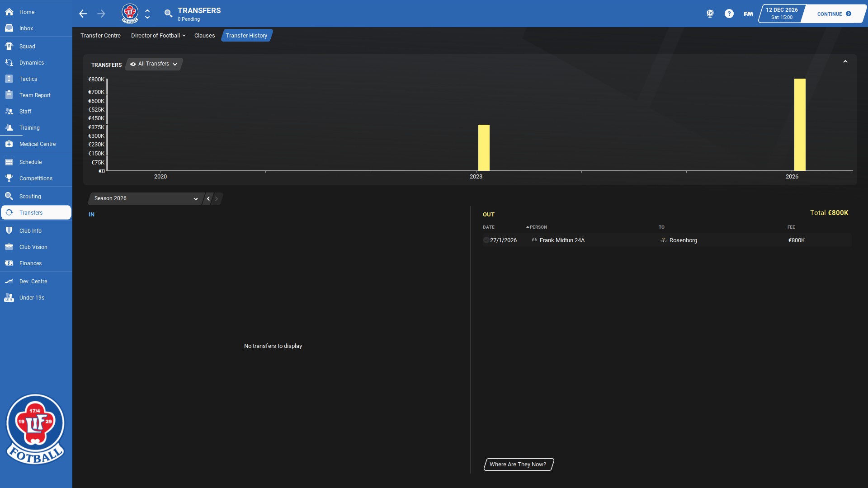The image size is (868, 488).
Task: Select the Frank Midtun row circle
Action: tap(486, 240)
